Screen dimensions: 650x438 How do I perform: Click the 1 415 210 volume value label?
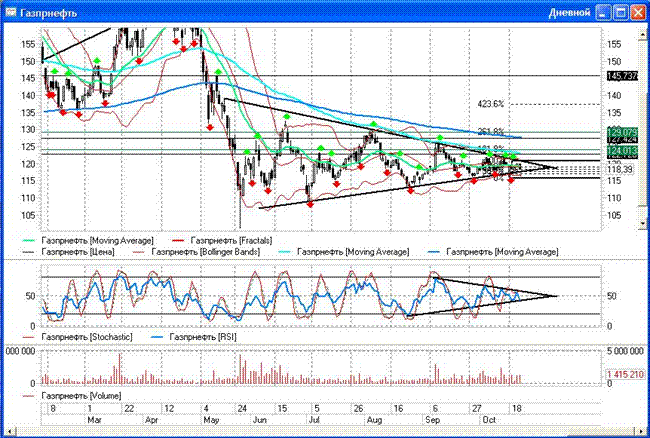[625, 375]
